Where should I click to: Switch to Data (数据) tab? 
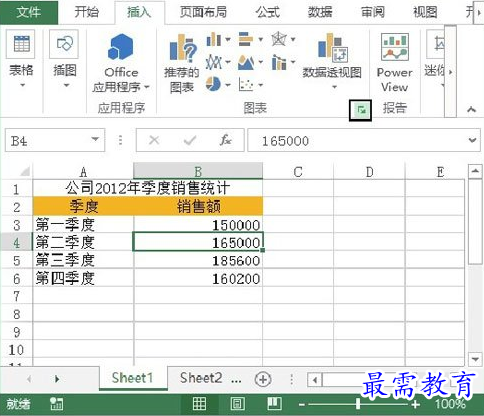click(x=320, y=12)
